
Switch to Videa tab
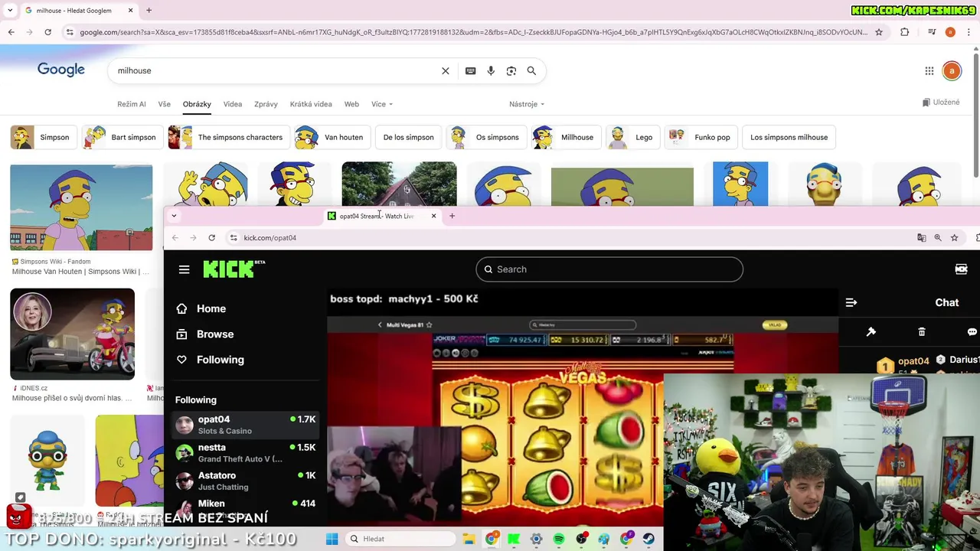coord(233,104)
